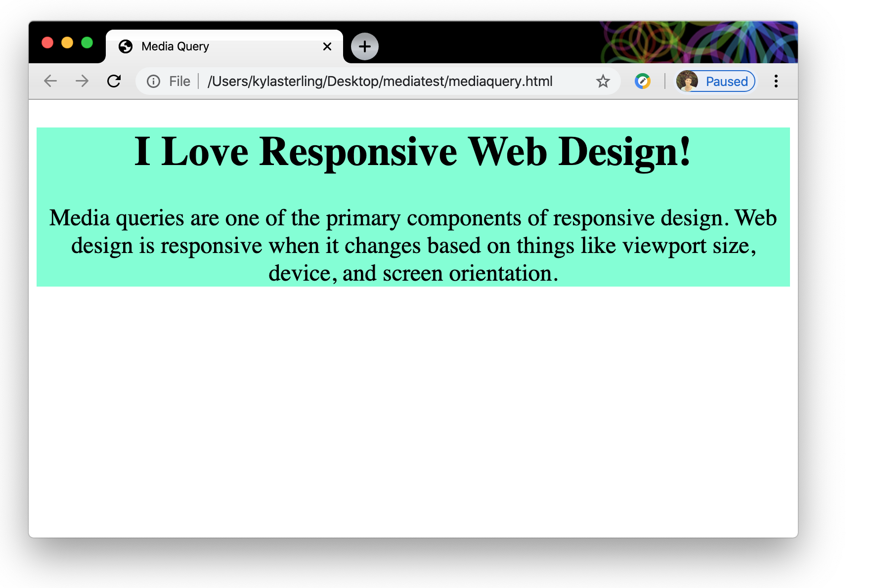Click the globe favicon on the tab
Image resolution: width=877 pixels, height=588 pixels.
(x=126, y=46)
